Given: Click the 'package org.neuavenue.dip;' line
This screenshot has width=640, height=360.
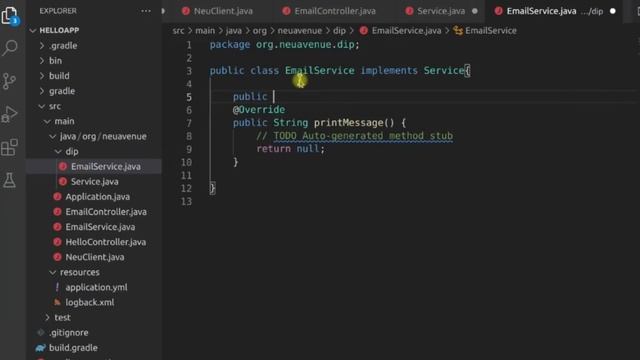Looking at the screenshot, I should (284, 44).
